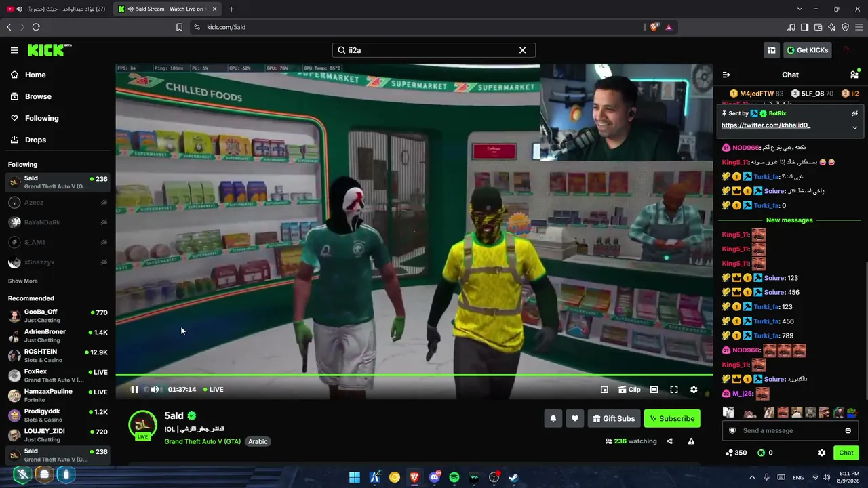Click the 350 channel points icon
The height and width of the screenshot is (488, 868).
[x=729, y=453]
